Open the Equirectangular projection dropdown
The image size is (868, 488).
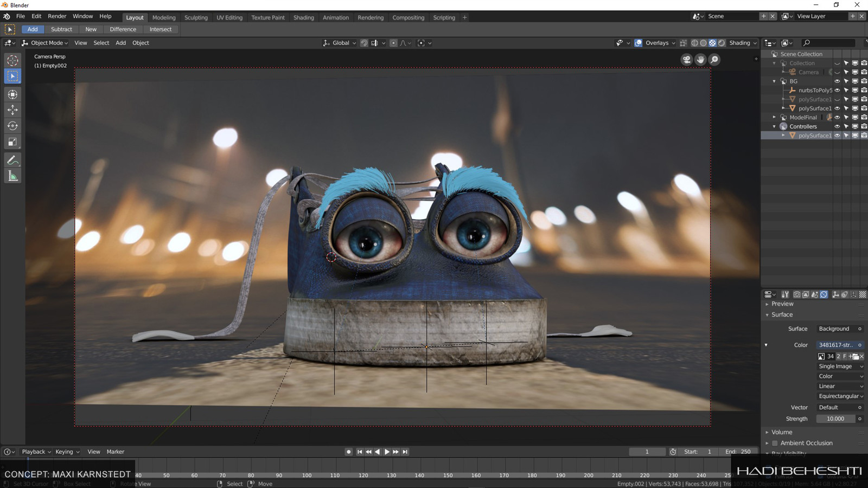[840, 396]
